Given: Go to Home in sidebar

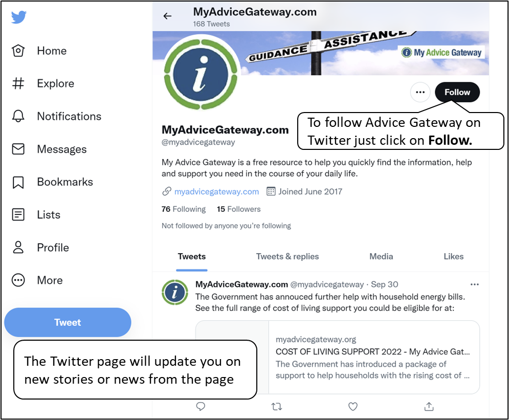Looking at the screenshot, I should [x=39, y=51].
